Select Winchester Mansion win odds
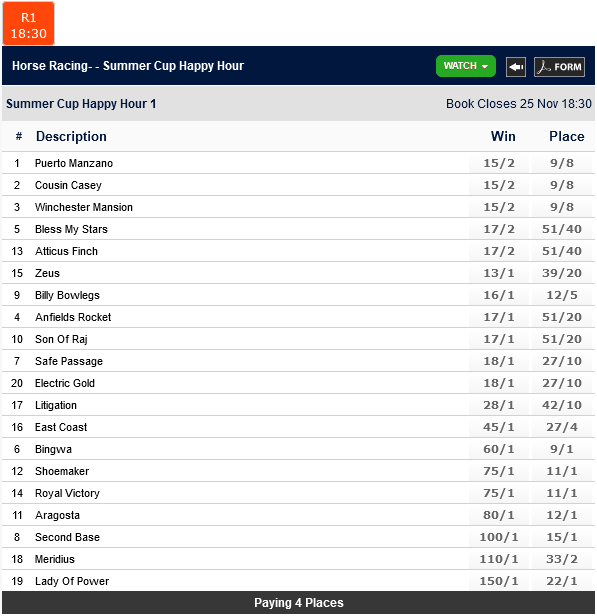Screen dimensions: 597x616 pyautogui.click(x=499, y=207)
